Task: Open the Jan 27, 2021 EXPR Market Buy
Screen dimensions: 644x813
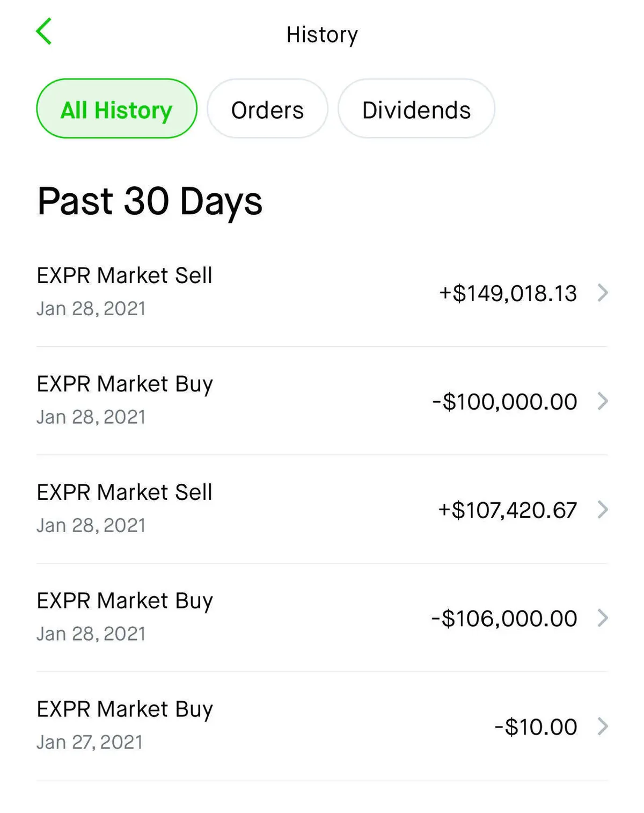Action: (125, 710)
